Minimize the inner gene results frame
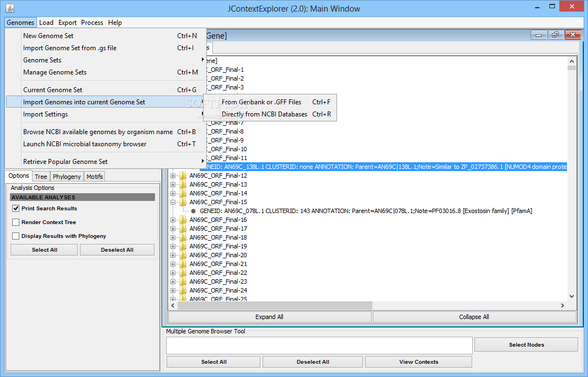Viewport: 588px width, 377px height. pos(538,35)
